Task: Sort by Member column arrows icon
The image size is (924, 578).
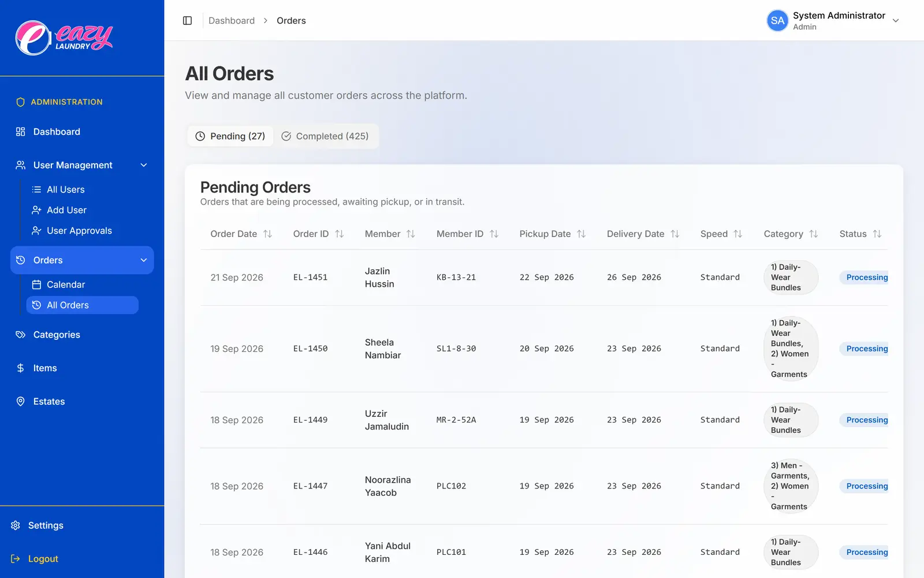Action: pos(411,234)
